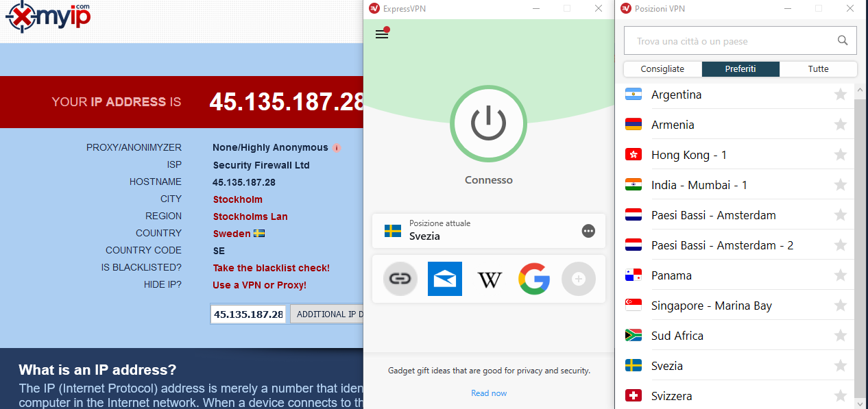Toggle favorite star for Argentina

tap(841, 95)
